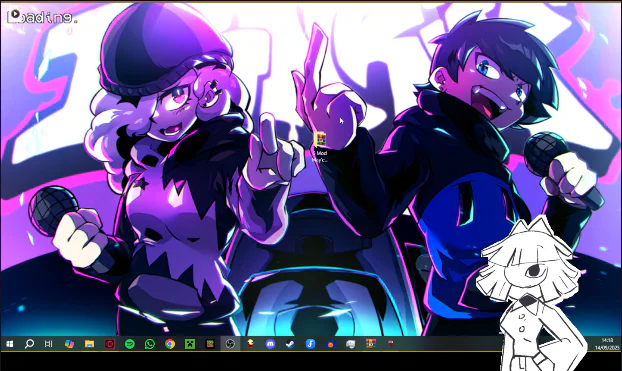Screen dimensions: 622x371
Task: Click the red square taskbar app icon
Action: click(110, 344)
